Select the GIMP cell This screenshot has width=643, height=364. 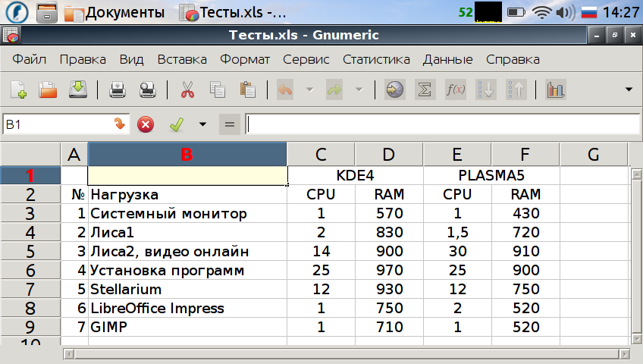click(187, 327)
